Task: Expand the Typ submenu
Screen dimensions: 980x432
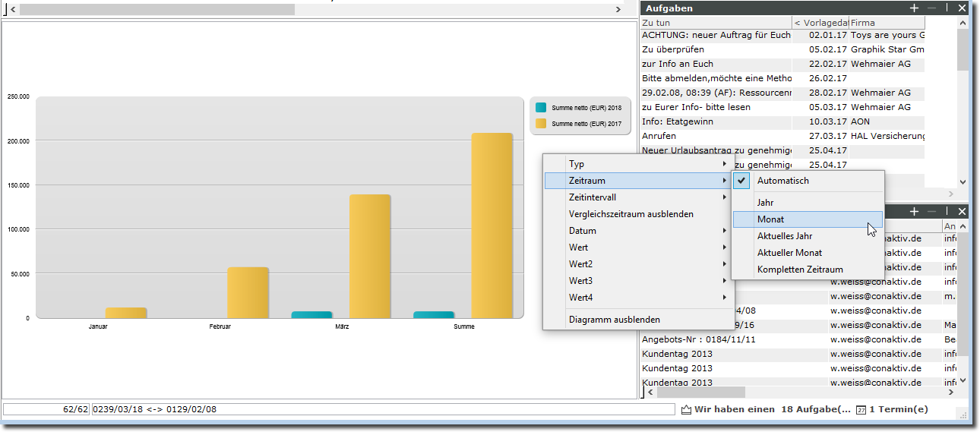Action: click(577, 164)
